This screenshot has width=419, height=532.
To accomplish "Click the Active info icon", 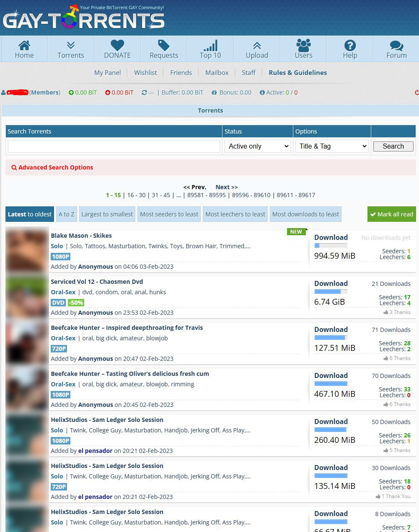I will [262, 93].
